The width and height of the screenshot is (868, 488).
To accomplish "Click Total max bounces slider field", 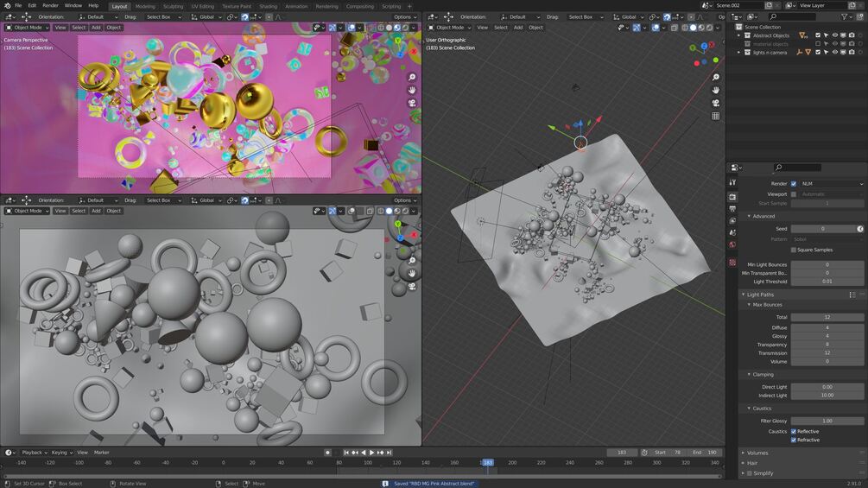I will pyautogui.click(x=827, y=317).
